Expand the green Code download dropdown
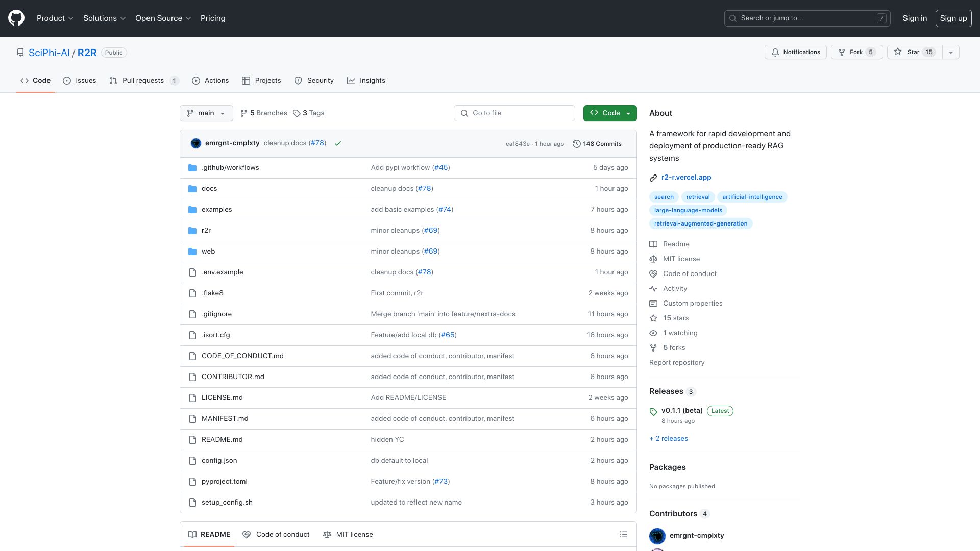The height and width of the screenshot is (551, 980). 610,113
